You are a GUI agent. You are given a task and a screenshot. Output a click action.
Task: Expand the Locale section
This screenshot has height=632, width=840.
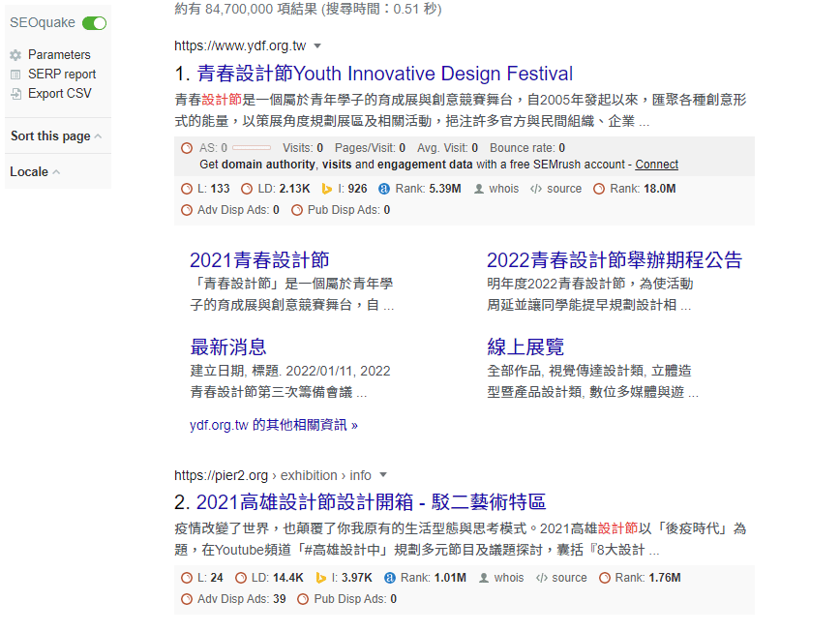tap(35, 172)
